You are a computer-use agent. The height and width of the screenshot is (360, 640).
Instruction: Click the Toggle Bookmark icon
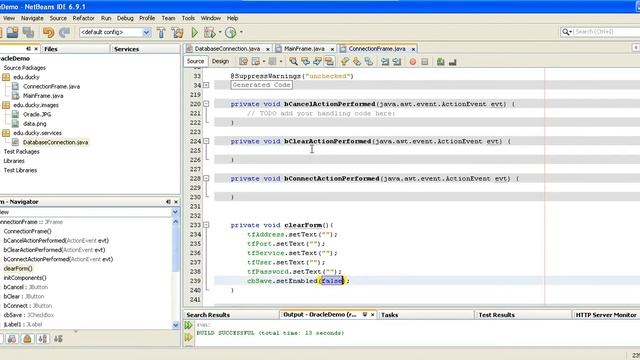369,62
